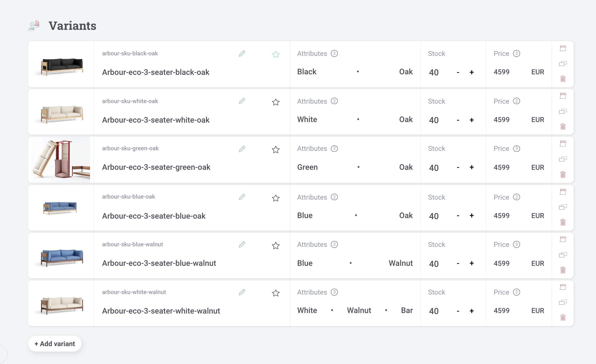Edit the arbour-sku-black-oak pencil icon
Image resolution: width=596 pixels, height=364 pixels.
click(x=242, y=54)
